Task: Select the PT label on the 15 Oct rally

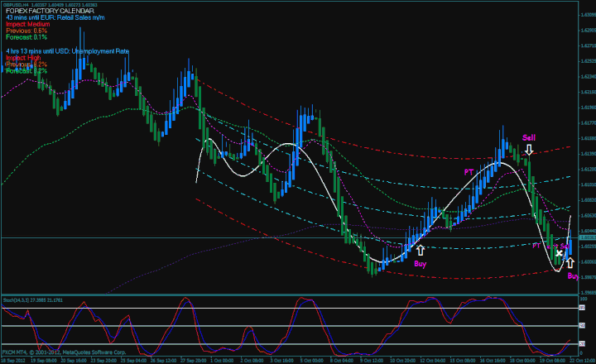Action: click(469, 173)
